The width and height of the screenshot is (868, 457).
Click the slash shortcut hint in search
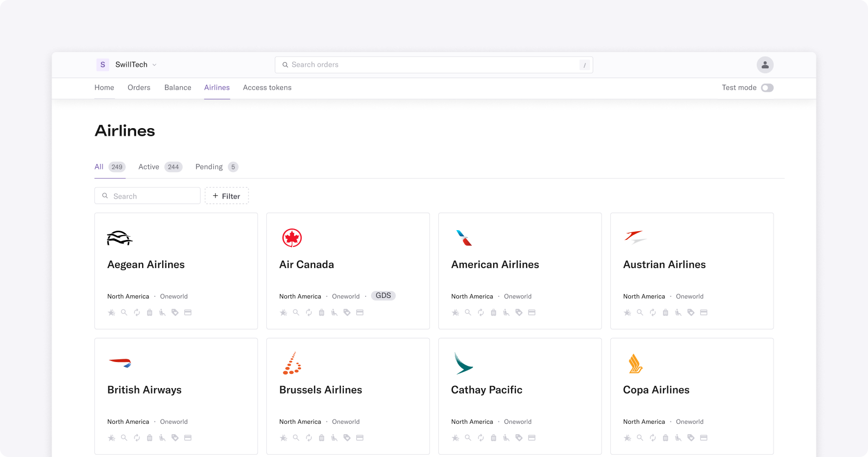coord(584,65)
